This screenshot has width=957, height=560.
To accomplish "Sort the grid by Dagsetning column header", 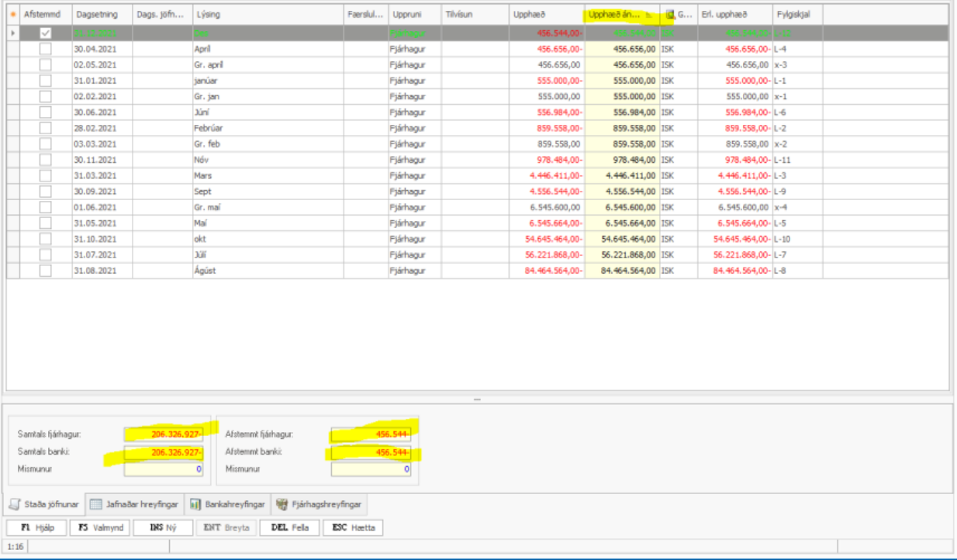I will click(x=97, y=15).
